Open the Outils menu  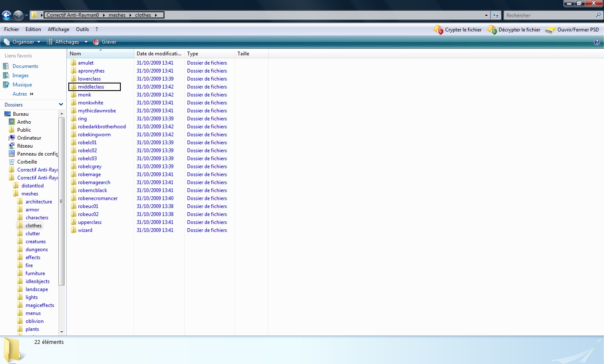(x=82, y=29)
